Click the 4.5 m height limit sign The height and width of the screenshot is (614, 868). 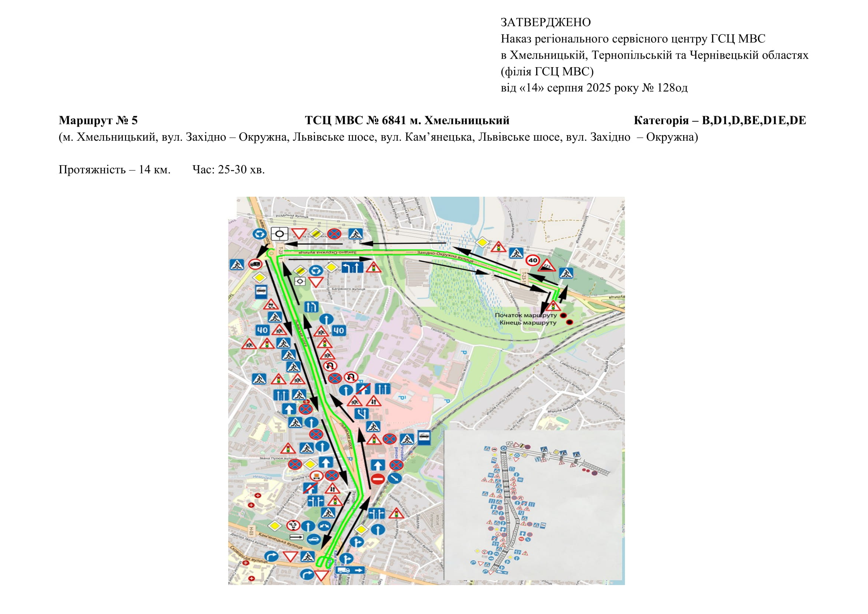click(294, 526)
